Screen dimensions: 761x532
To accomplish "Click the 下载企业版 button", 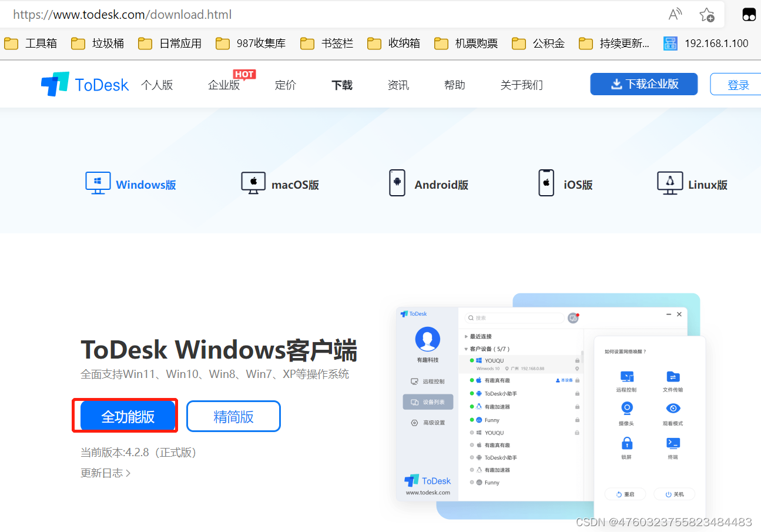I will [x=643, y=84].
